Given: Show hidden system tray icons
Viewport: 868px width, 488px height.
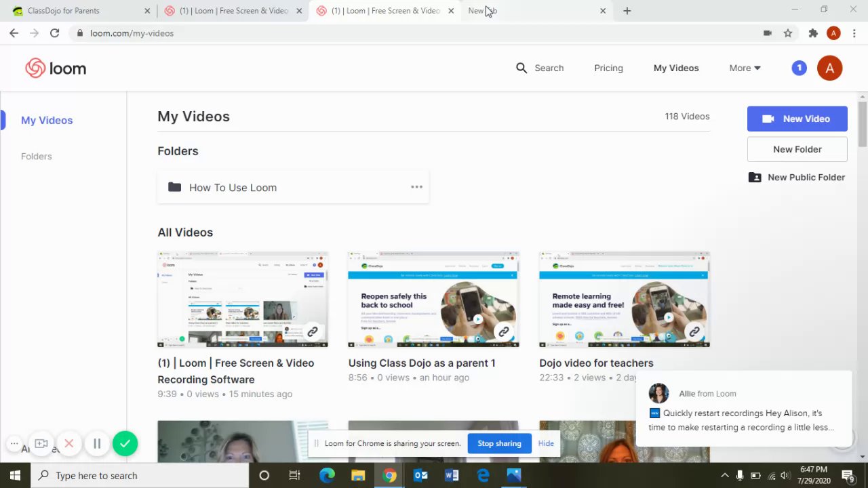Looking at the screenshot, I should [724, 475].
